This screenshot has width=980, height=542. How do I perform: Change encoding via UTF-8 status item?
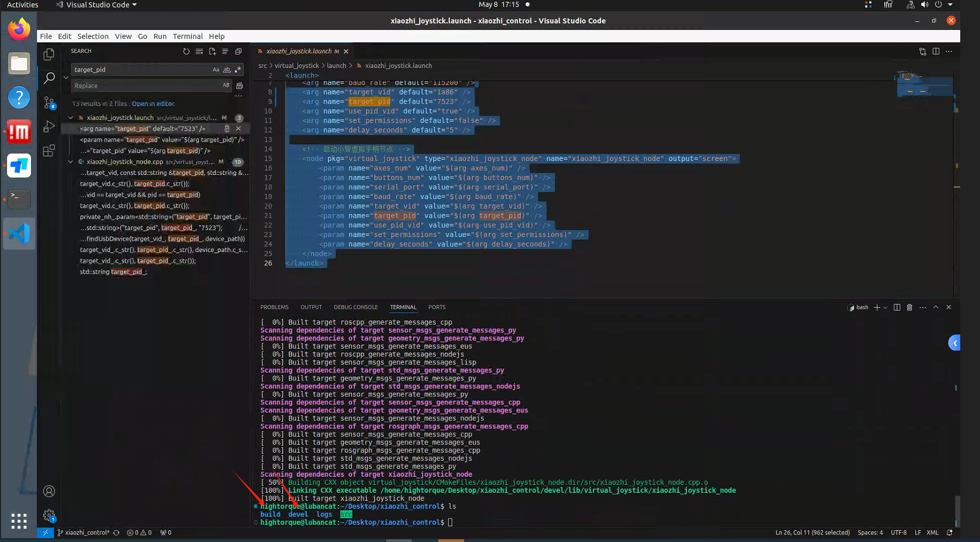coord(899,532)
